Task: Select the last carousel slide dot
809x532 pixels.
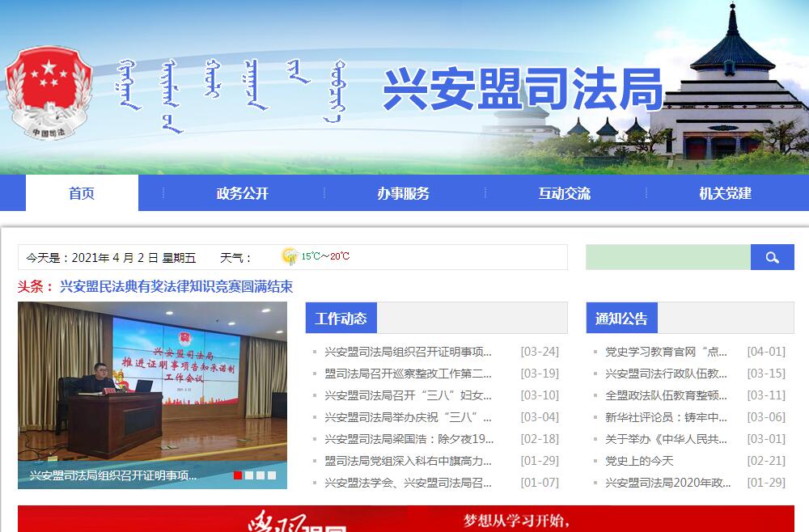Action: pyautogui.click(x=272, y=475)
